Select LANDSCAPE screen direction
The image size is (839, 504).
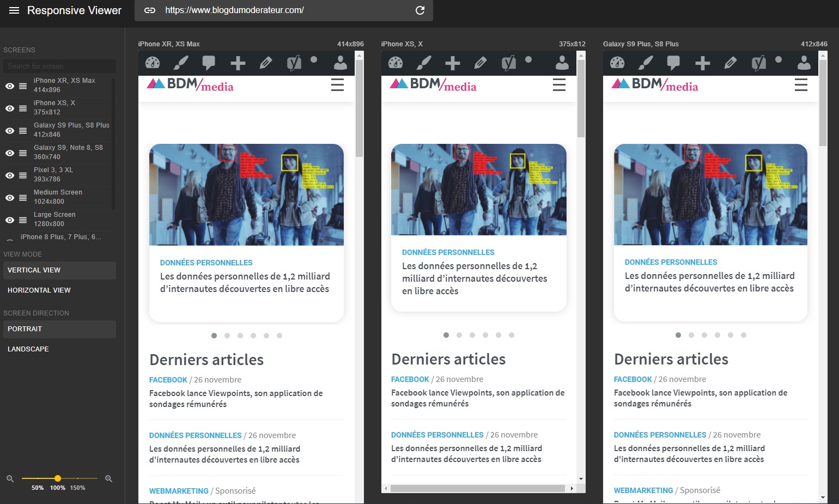(x=28, y=349)
